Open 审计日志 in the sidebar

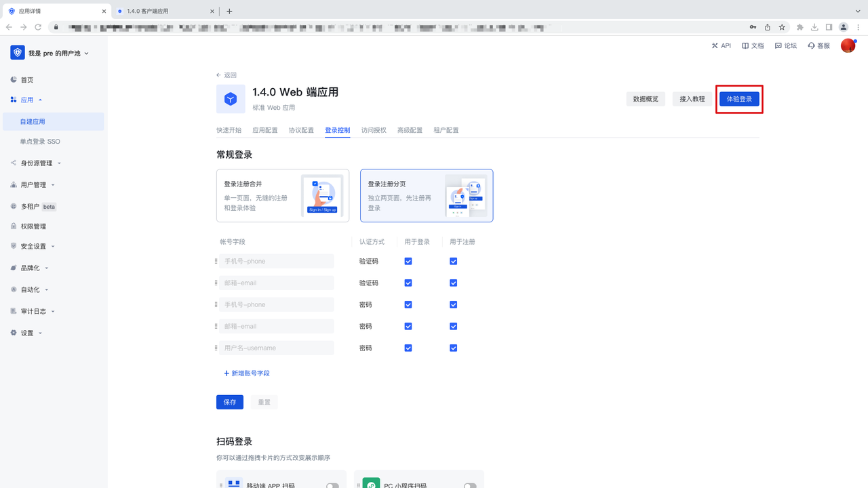pos(14,311)
